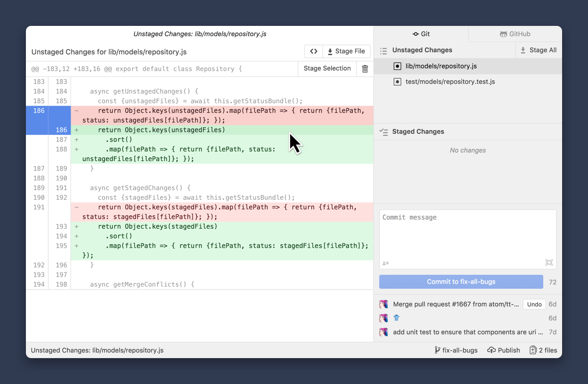The width and height of the screenshot is (588, 384).
Task: Click the Publish cloud icon in status bar
Action: click(x=491, y=350)
